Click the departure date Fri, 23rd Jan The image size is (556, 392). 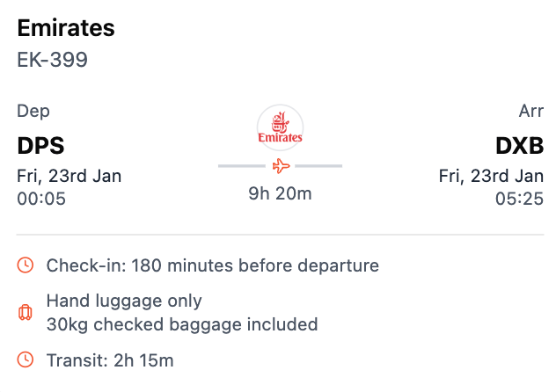[x=69, y=176]
